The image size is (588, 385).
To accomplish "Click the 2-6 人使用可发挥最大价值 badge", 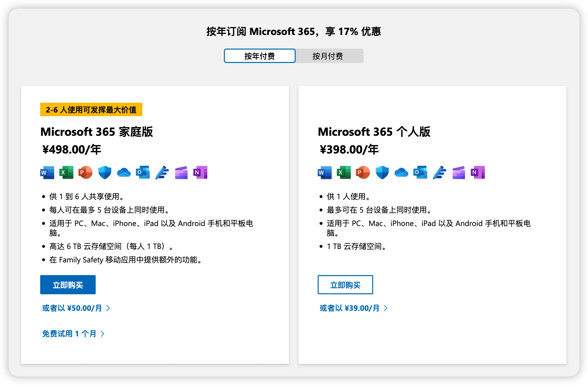I will coord(91,110).
